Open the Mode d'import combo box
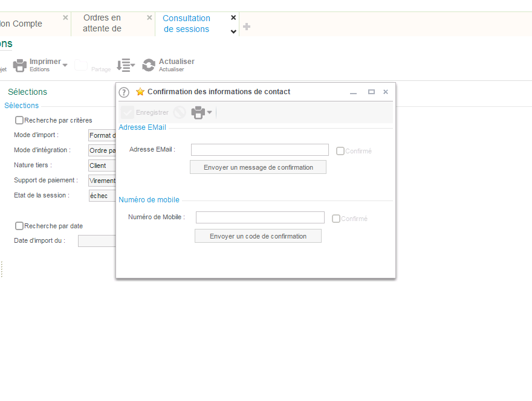Viewport: 532px width, 401px height. 102,136
